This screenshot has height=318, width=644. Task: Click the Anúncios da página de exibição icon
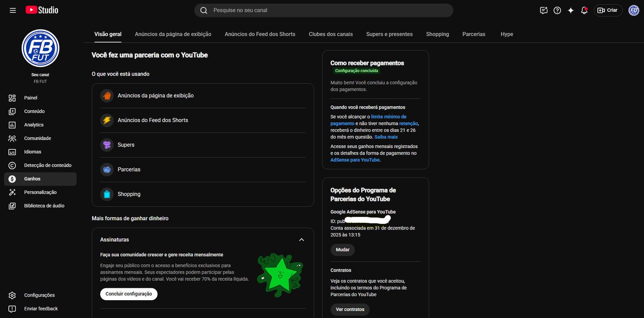(107, 96)
